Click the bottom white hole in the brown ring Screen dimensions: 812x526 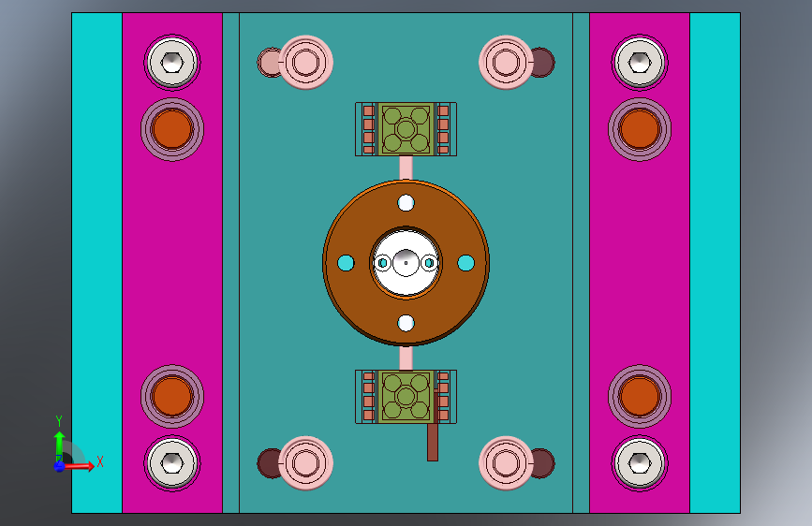406,323
